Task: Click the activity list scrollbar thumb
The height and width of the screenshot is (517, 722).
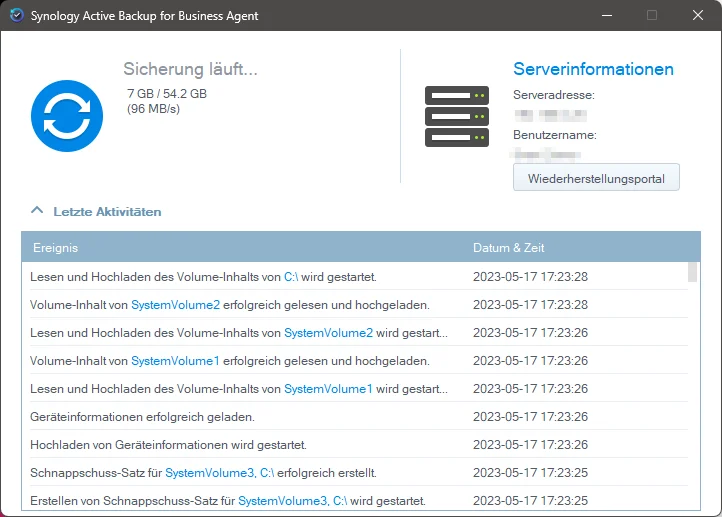Action: point(692,272)
